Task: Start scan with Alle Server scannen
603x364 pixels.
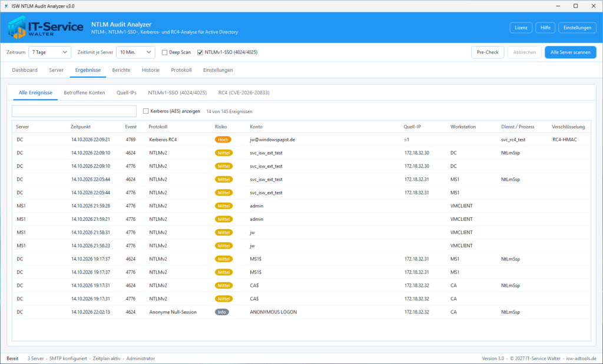Action: pos(570,52)
